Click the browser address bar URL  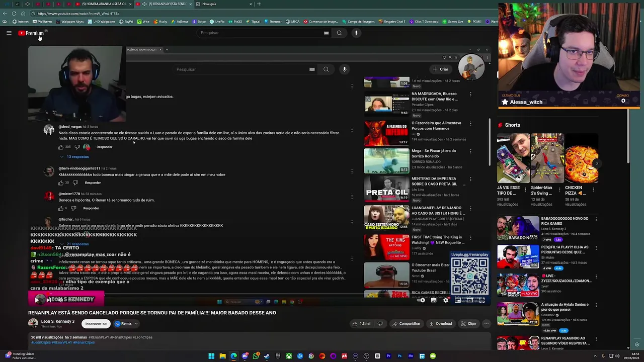click(78, 14)
